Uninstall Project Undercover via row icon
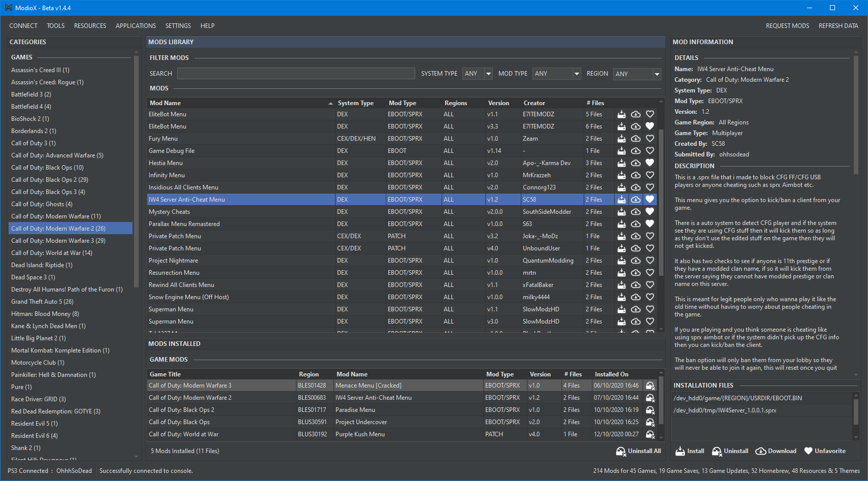 pyautogui.click(x=650, y=422)
